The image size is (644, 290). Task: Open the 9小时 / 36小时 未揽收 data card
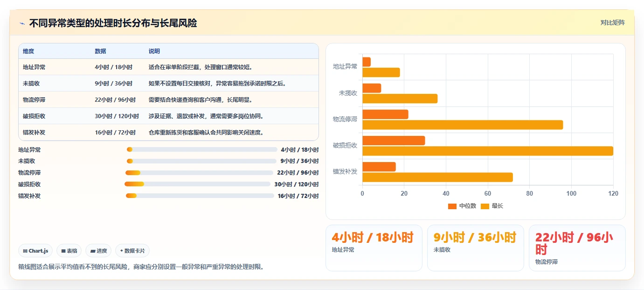click(x=476, y=248)
